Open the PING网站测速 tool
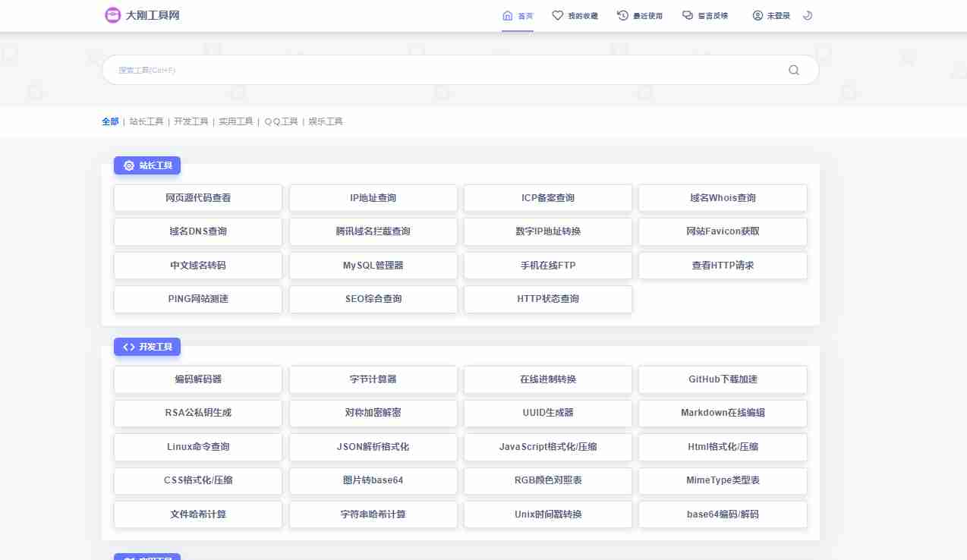The width and height of the screenshot is (967, 560). [197, 299]
